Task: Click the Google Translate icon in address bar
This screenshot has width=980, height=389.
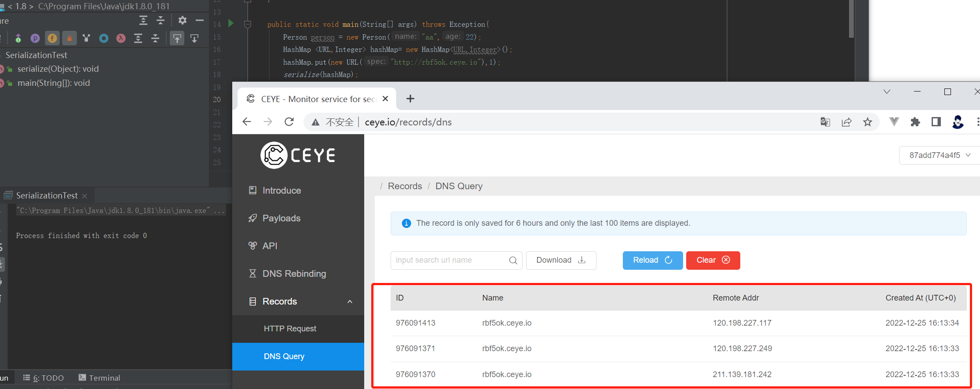Action: 825,122
